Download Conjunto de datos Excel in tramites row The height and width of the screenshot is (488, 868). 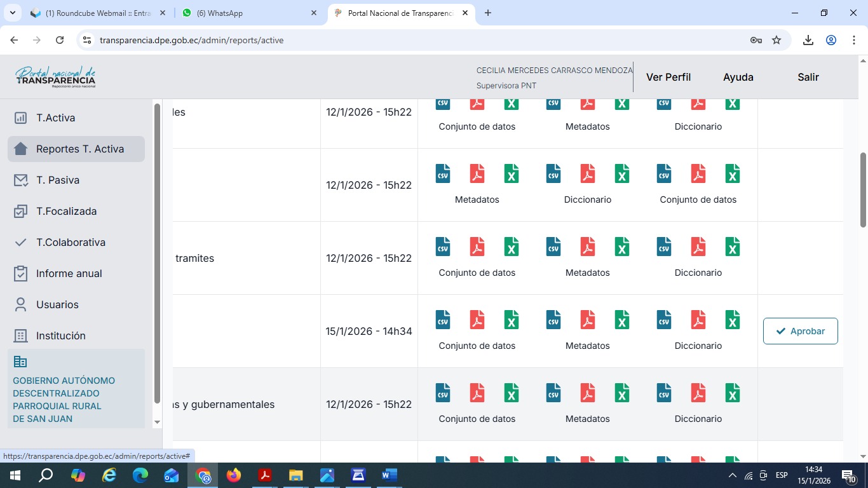512,247
